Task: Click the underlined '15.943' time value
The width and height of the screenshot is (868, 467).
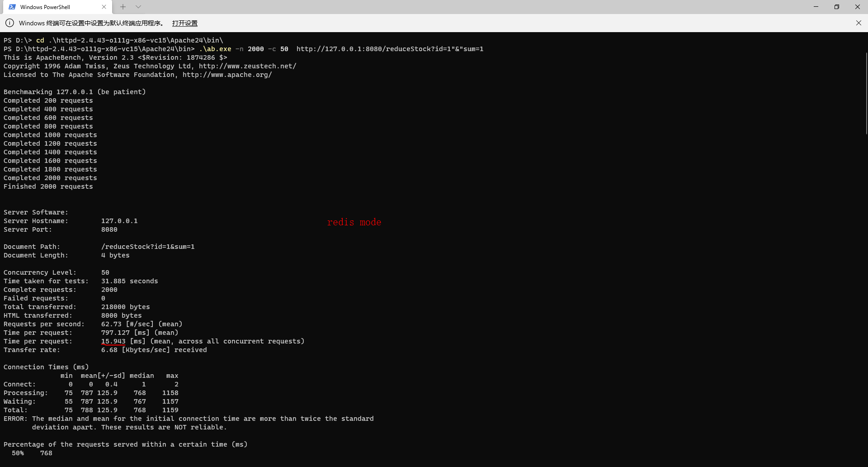Action: pyautogui.click(x=113, y=341)
